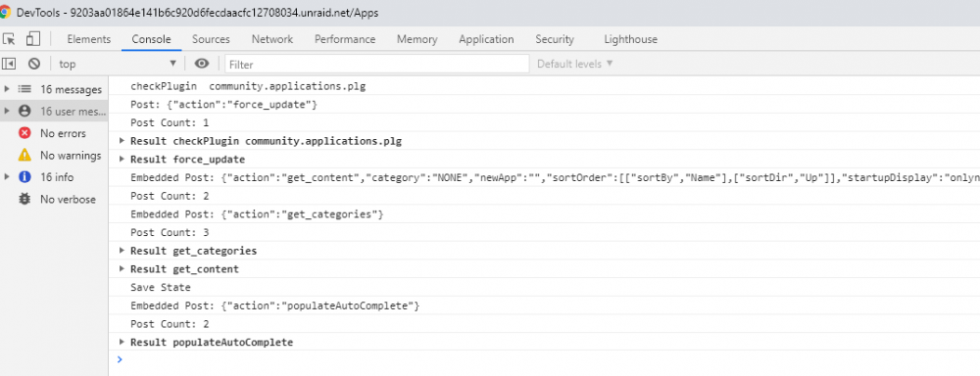This screenshot has height=376, width=980.
Task: Activate the inspect element picker icon
Action: click(9, 39)
